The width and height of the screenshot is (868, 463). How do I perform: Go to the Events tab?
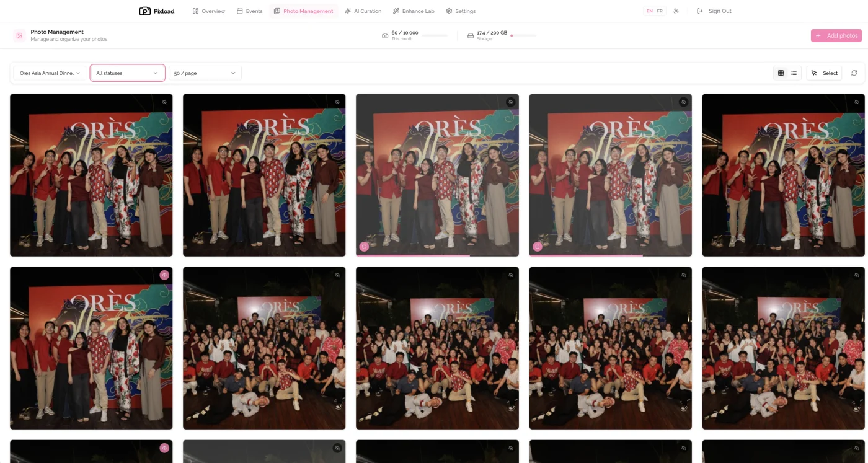[250, 11]
